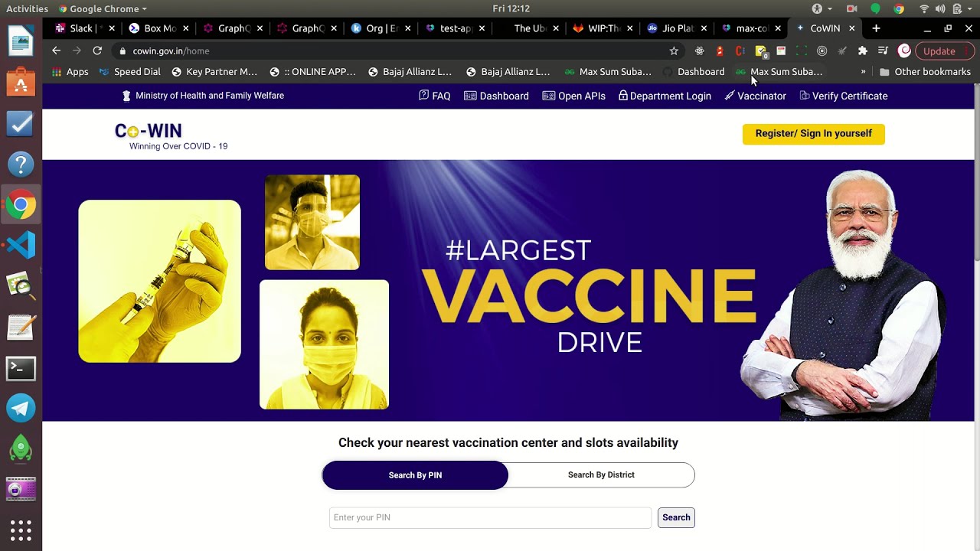
Task: Open the Chrome profile avatar
Action: point(904,51)
